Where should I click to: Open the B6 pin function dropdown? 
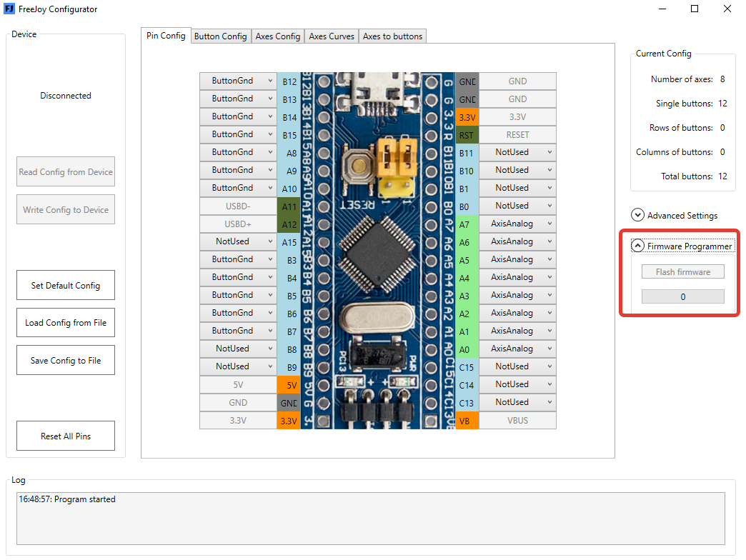(x=238, y=313)
